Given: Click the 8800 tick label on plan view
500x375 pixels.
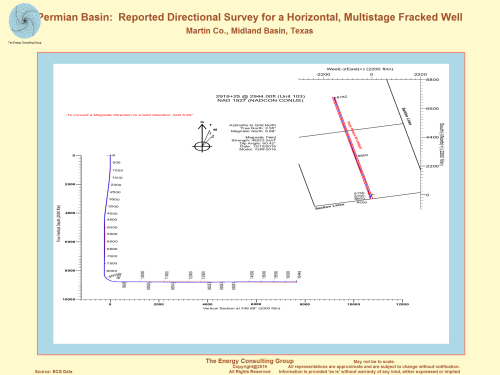Looking at the screenshot, I should [x=432, y=80].
